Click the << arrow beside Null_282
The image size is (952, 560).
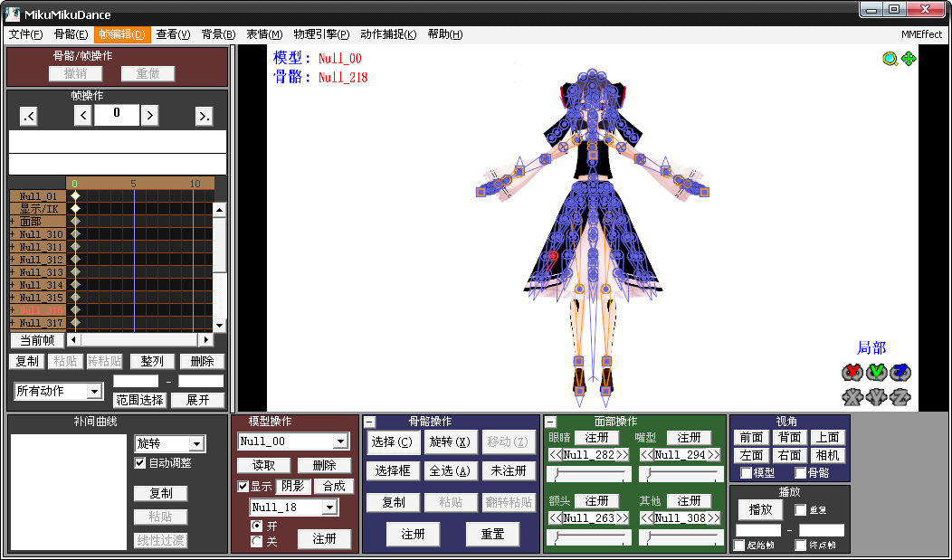pyautogui.click(x=556, y=454)
